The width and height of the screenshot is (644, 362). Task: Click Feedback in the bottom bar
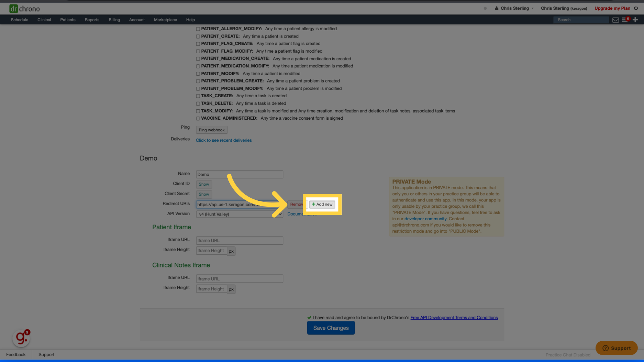tap(16, 355)
